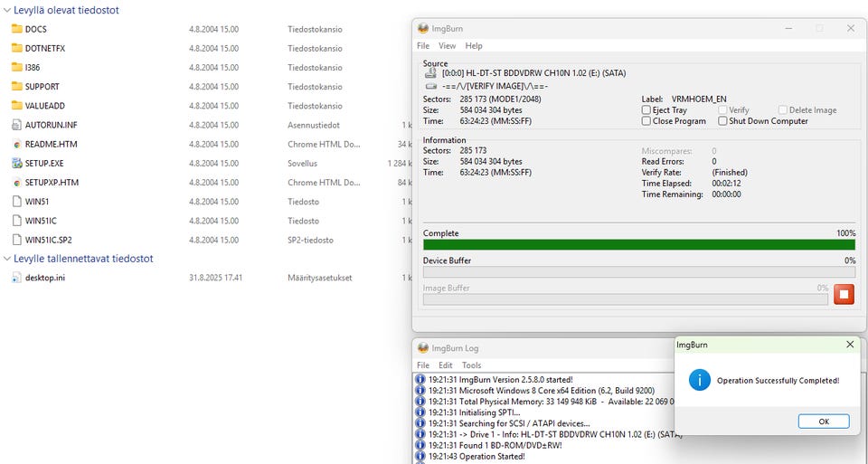
Task: Open the ImgBurn Help menu
Action: pyautogui.click(x=473, y=45)
